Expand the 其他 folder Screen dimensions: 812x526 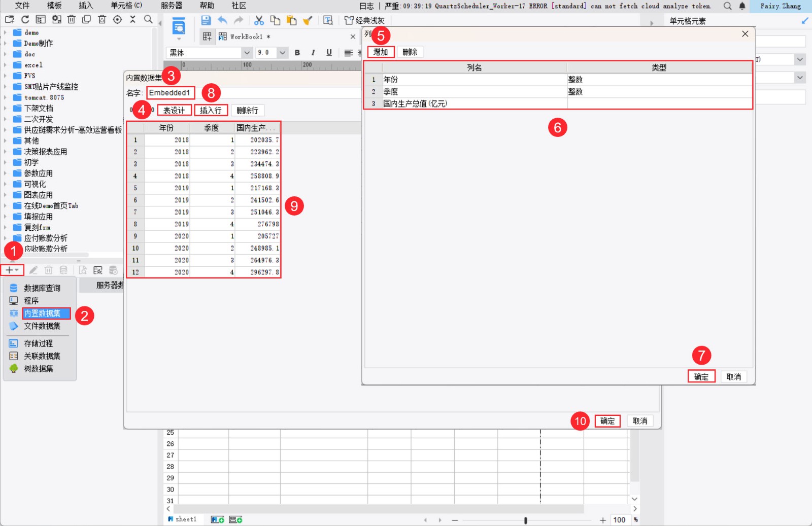(5, 141)
